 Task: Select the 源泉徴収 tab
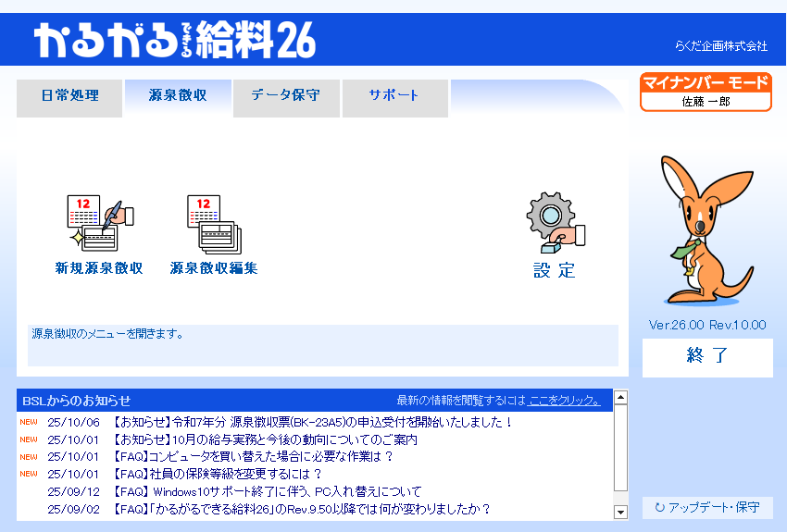point(177,95)
